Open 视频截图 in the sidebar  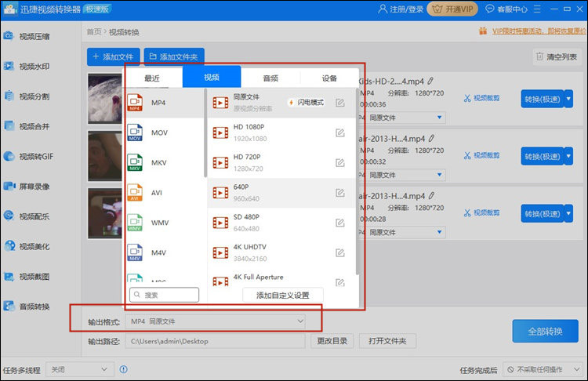point(26,277)
